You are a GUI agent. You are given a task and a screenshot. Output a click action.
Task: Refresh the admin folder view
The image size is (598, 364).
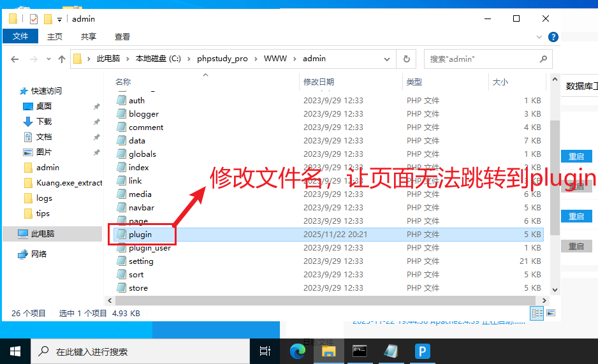(x=407, y=59)
